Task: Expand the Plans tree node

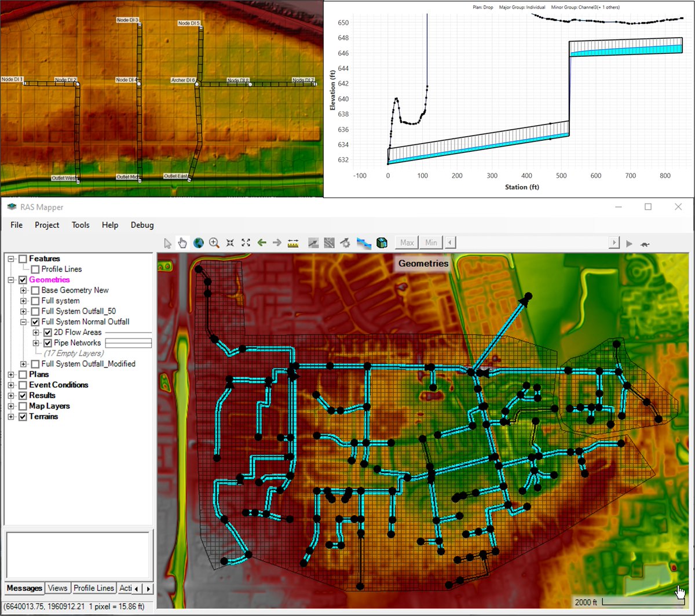Action: [x=11, y=374]
